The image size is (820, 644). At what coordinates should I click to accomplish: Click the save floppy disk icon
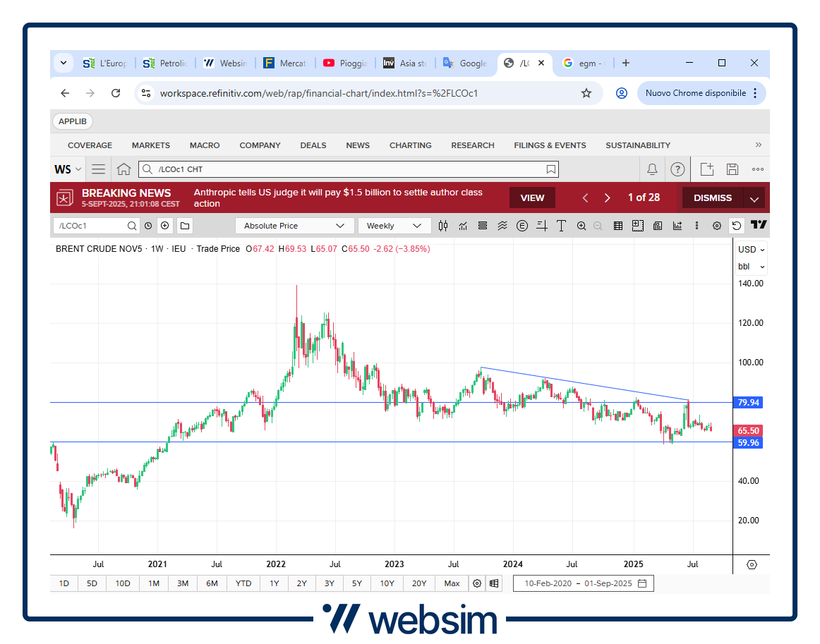pyautogui.click(x=732, y=169)
